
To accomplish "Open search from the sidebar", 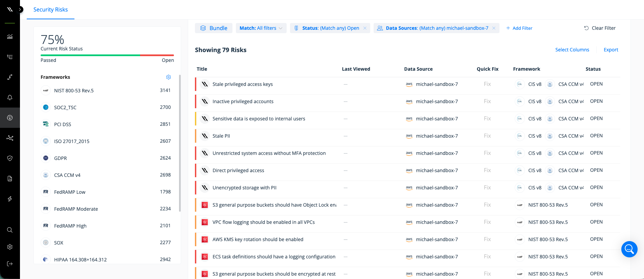I will [x=10, y=230].
